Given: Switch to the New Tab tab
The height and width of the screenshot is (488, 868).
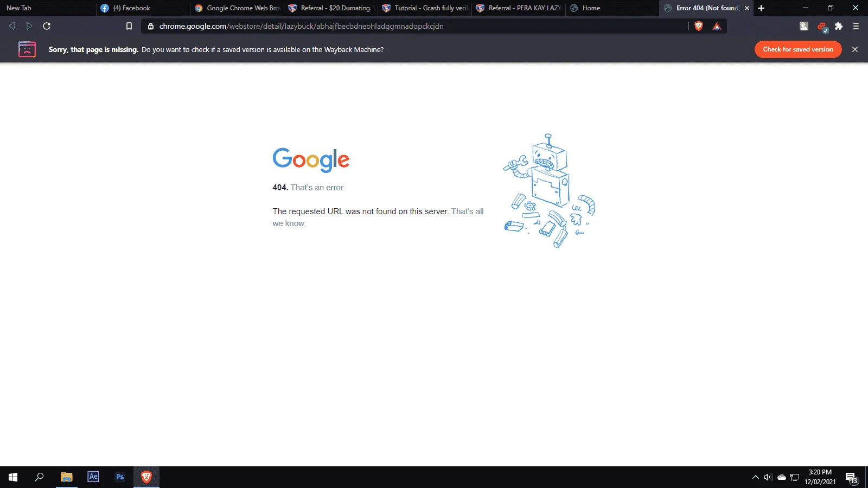Looking at the screenshot, I should click(47, 8).
